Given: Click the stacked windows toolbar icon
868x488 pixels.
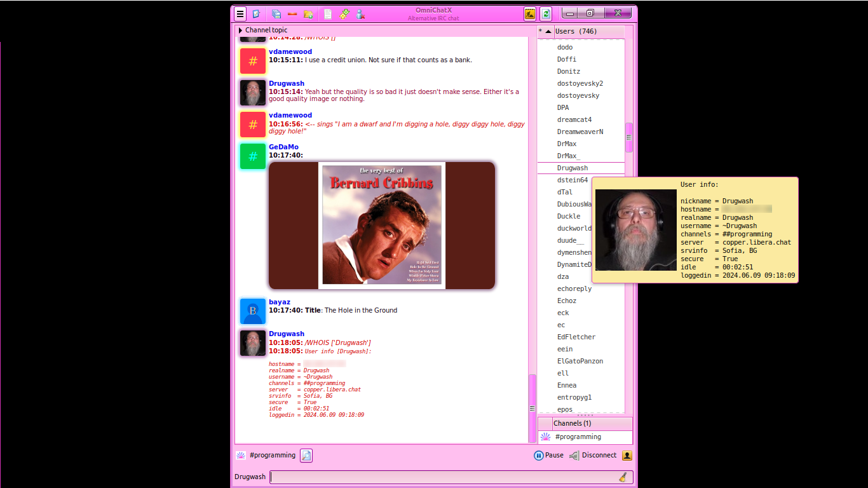Looking at the screenshot, I should click(x=276, y=13).
